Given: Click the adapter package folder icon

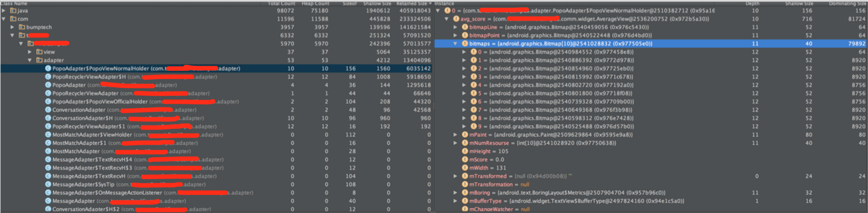Looking at the screenshot, I should [x=39, y=60].
